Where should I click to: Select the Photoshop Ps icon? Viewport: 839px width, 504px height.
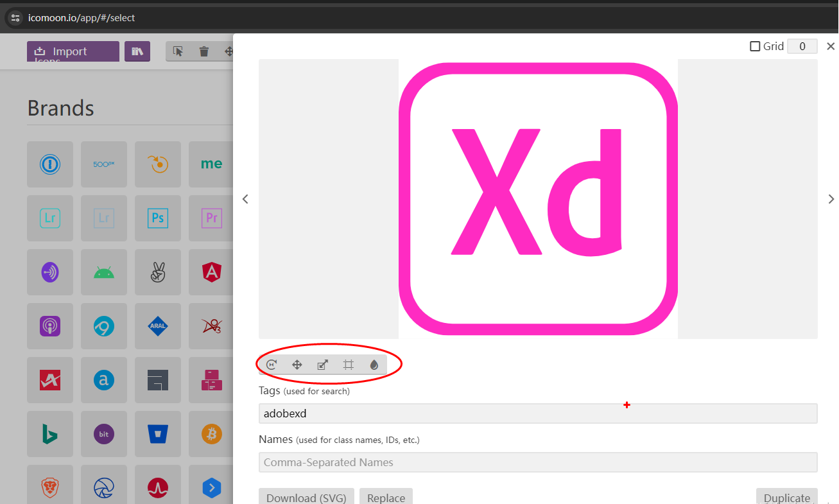(x=158, y=218)
